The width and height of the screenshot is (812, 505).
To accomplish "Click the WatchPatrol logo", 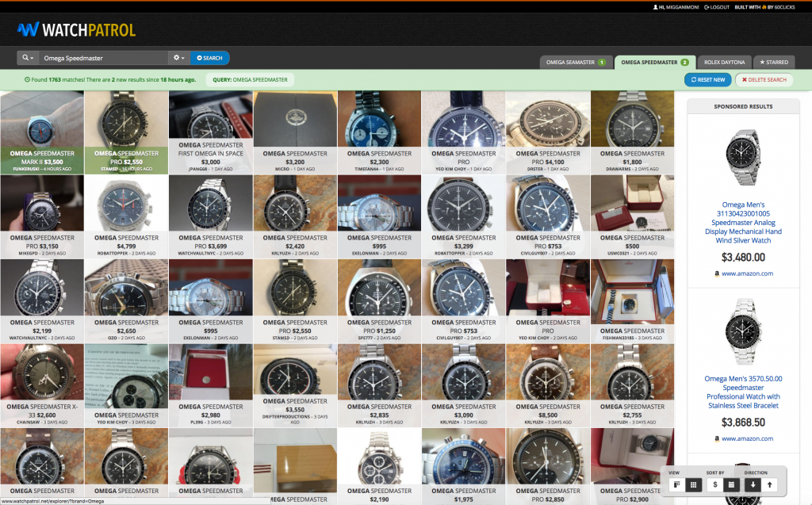I will tap(77, 29).
